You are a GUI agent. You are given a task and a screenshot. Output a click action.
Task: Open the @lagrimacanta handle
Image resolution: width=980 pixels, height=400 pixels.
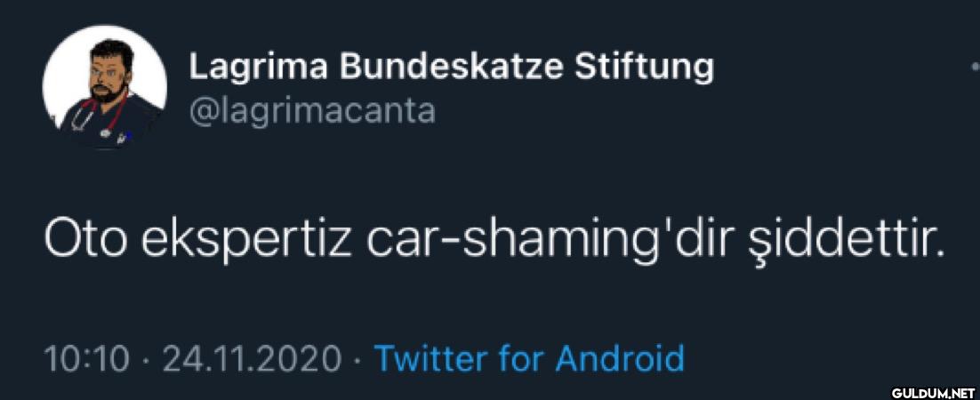pyautogui.click(x=311, y=111)
